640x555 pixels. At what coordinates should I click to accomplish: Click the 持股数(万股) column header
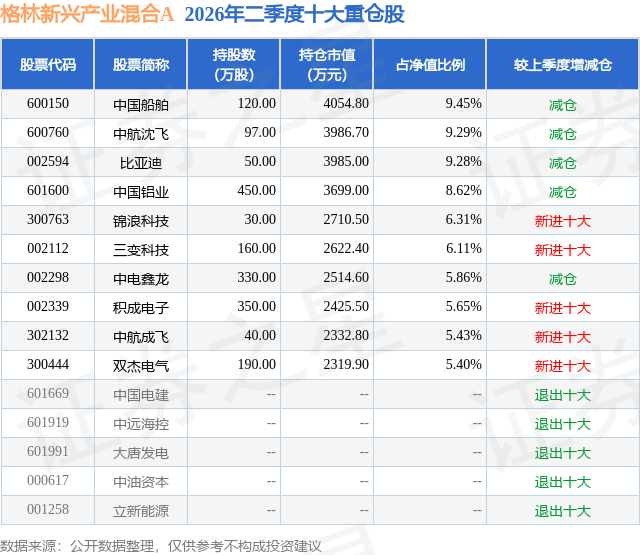pos(234,64)
